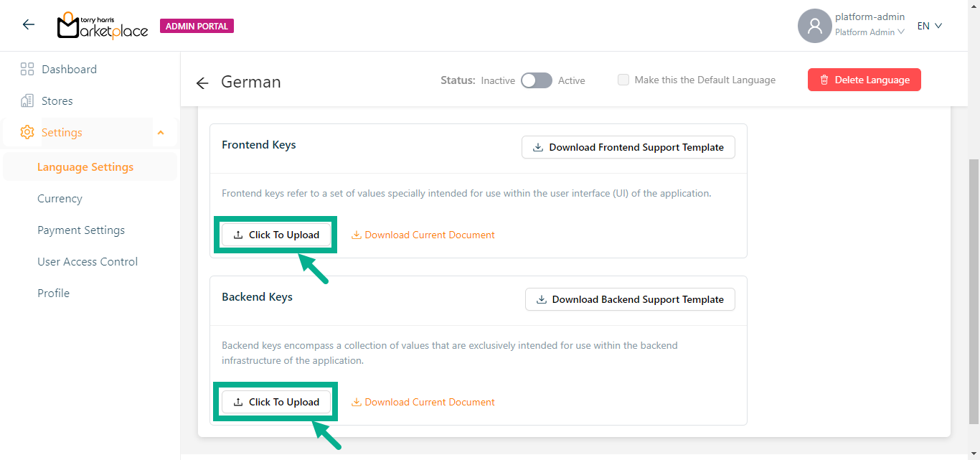Screen dimensions: 980x460
Task: Click the page vertical scrollbar
Action: click(974, 287)
